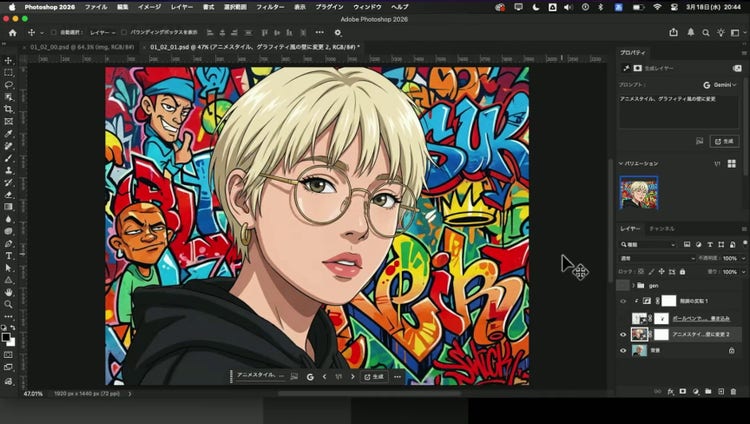Image resolution: width=750 pixels, height=424 pixels.
Task: Open the layer blend mode dropdown 通常
Action: pos(655,258)
